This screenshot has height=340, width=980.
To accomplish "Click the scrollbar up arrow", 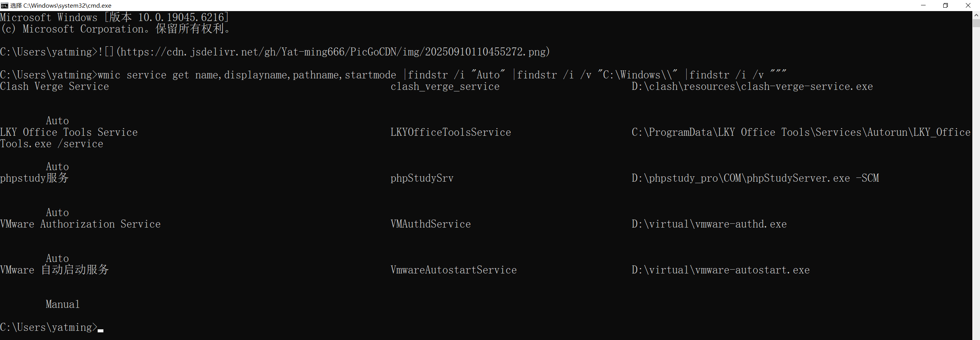I will 976,15.
